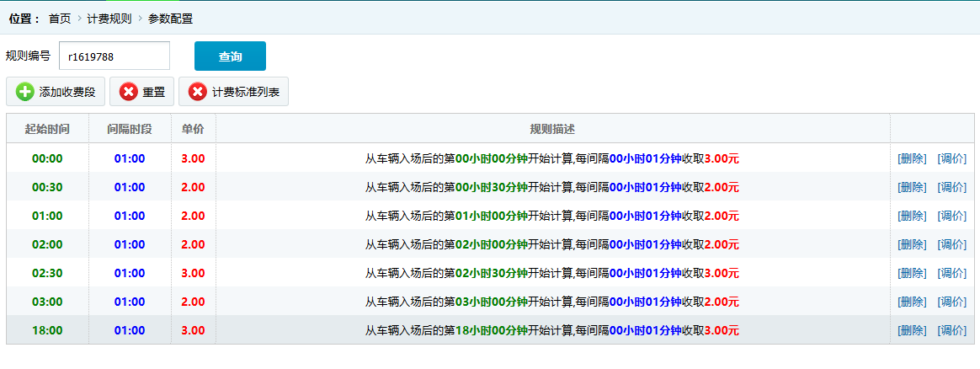Delete the 00:30 start time rule
This screenshot has height=369, width=980.
coord(912,187)
